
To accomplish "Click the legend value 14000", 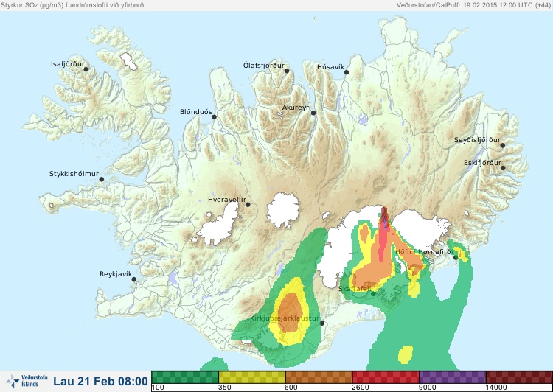I will click(x=496, y=388).
